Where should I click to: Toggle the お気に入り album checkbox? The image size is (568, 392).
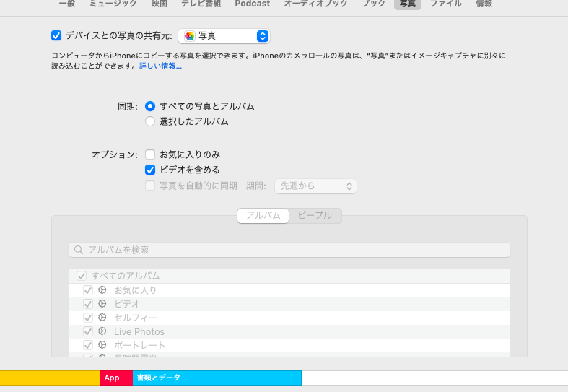point(88,290)
